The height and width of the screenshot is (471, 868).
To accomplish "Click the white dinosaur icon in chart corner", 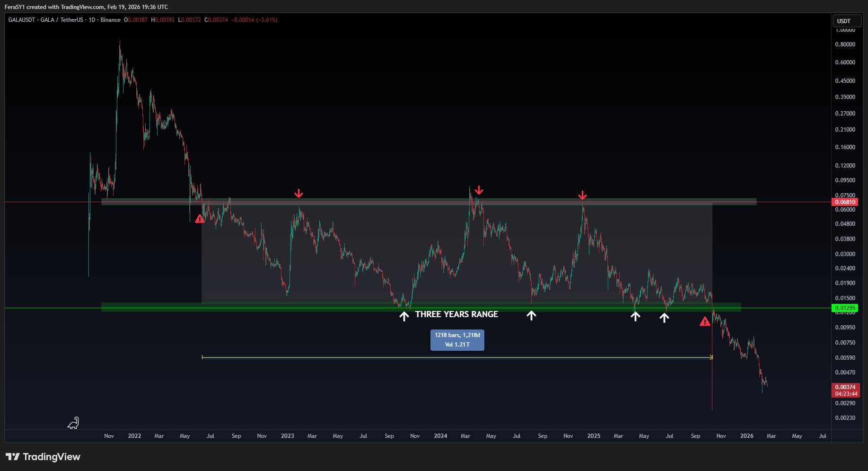I will pos(73,423).
